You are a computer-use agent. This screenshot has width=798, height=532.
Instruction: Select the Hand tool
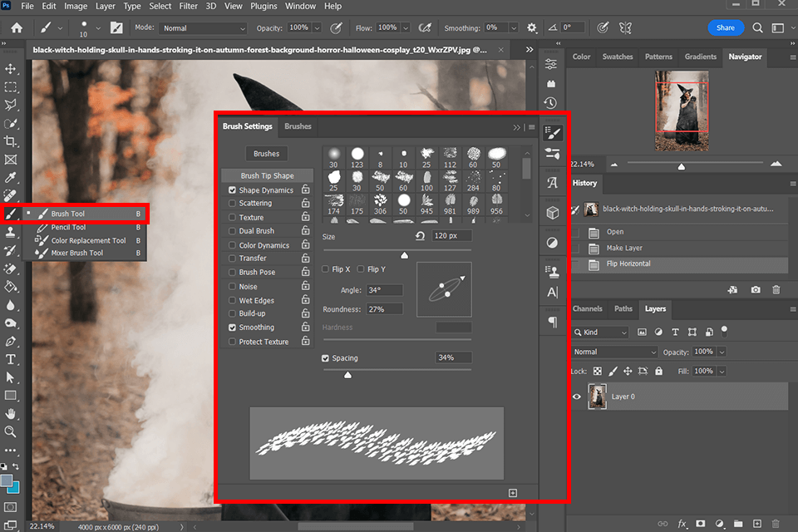click(x=10, y=413)
